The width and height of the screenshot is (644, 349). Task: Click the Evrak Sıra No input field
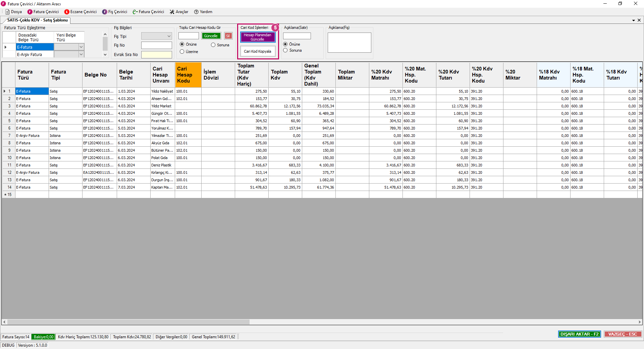(x=156, y=55)
